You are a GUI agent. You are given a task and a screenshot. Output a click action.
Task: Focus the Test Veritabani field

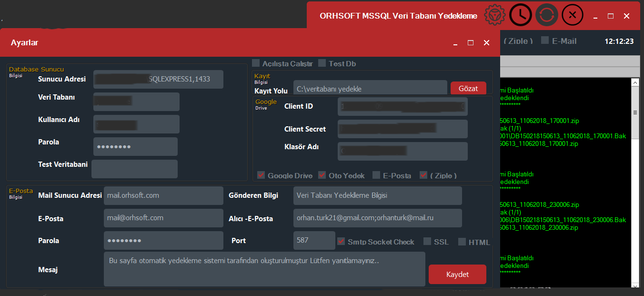point(134,169)
